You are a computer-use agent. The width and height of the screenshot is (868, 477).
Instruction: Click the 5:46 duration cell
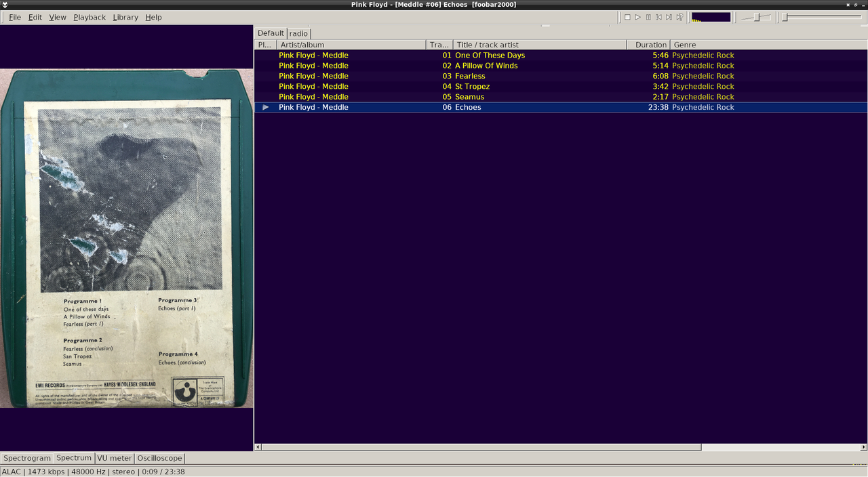(x=660, y=56)
